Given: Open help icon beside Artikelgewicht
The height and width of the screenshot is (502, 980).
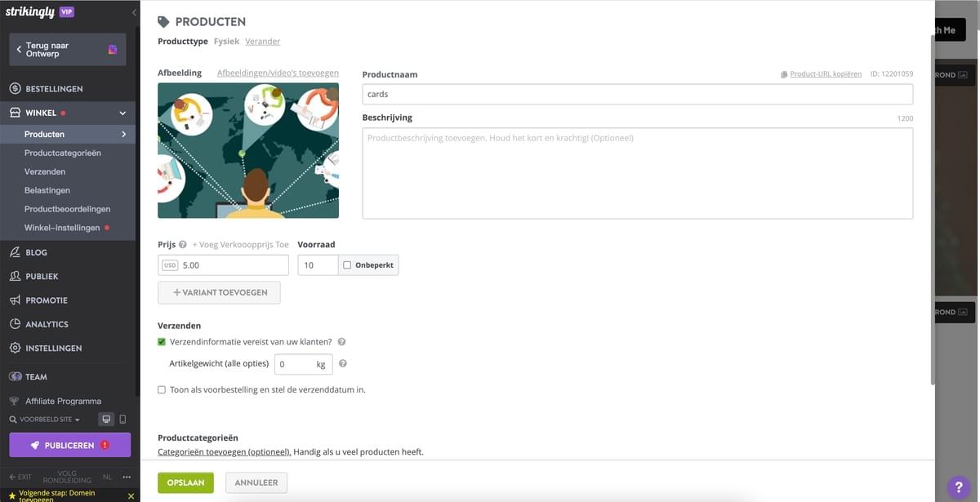Looking at the screenshot, I should pos(343,363).
